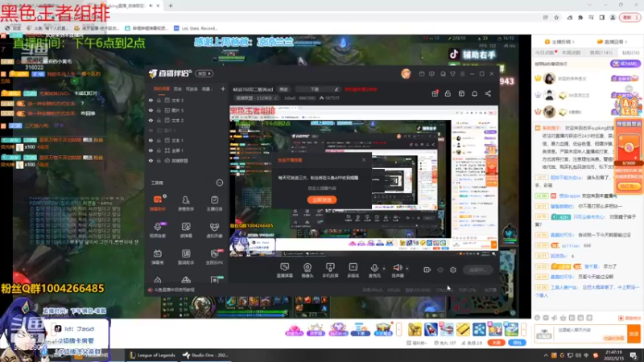Expand the gift list arrow on web page

(524, 329)
